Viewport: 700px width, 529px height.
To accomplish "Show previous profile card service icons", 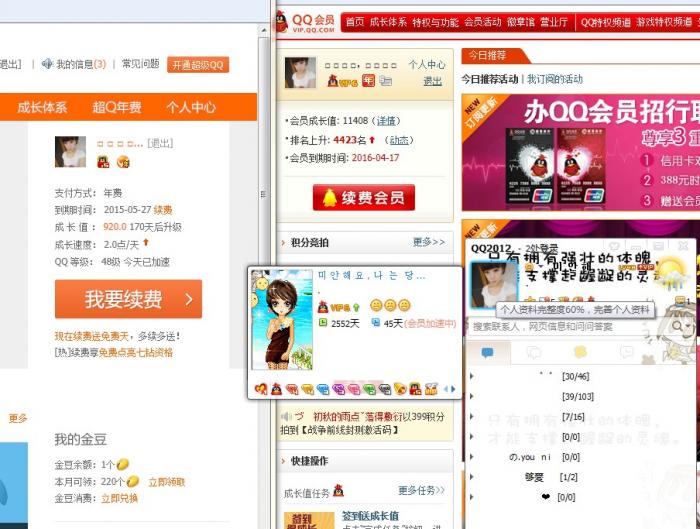I will click(446, 389).
